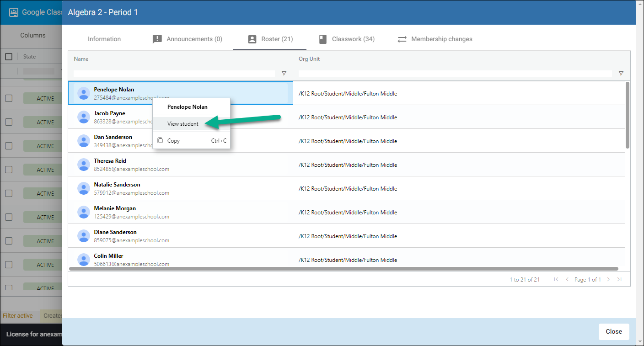Click the Announcements tab icon
The width and height of the screenshot is (644, 346).
(x=157, y=39)
